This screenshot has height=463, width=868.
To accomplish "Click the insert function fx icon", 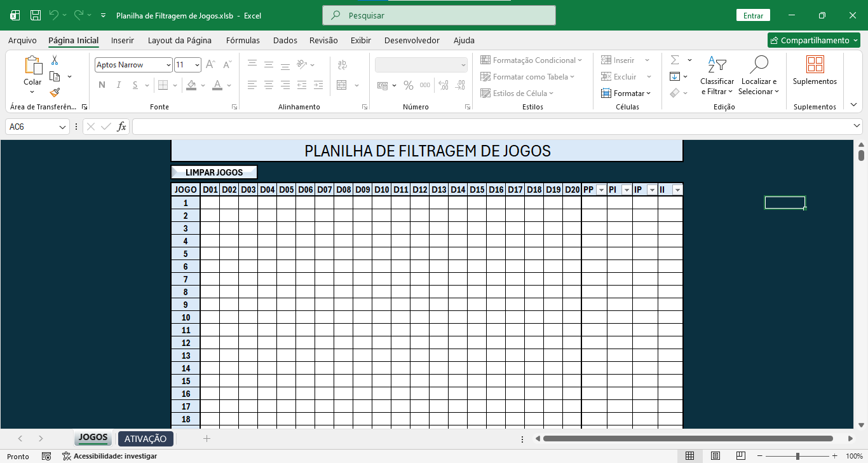I will [122, 127].
